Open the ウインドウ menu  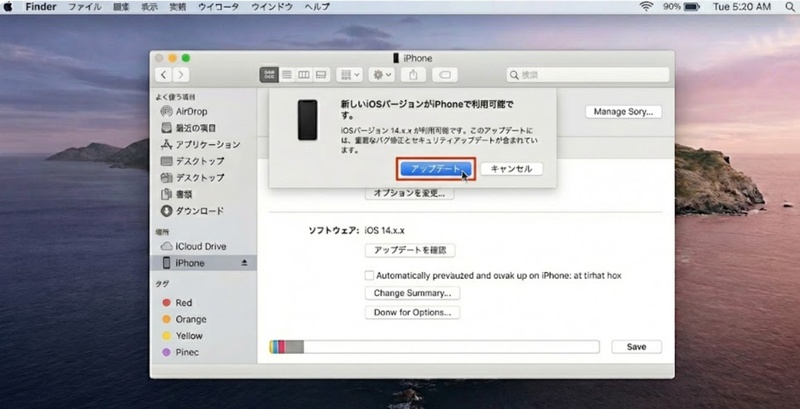[272, 7]
